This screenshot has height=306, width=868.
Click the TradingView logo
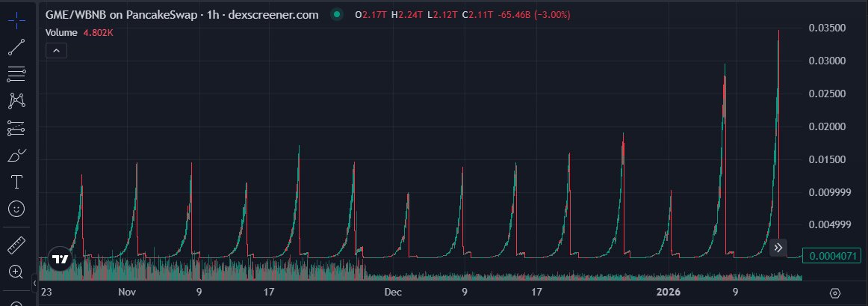(60, 259)
